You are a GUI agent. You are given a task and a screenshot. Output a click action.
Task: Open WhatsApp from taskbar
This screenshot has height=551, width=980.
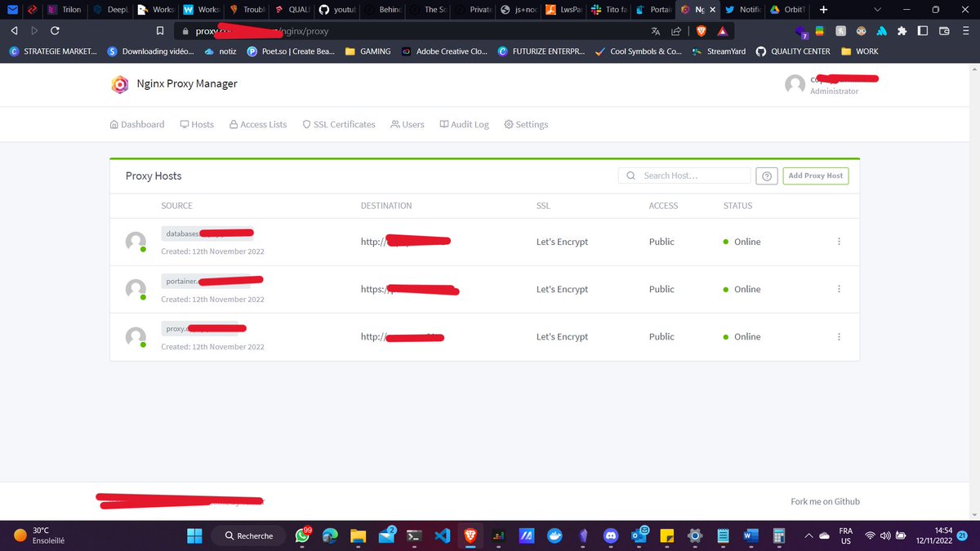(301, 535)
